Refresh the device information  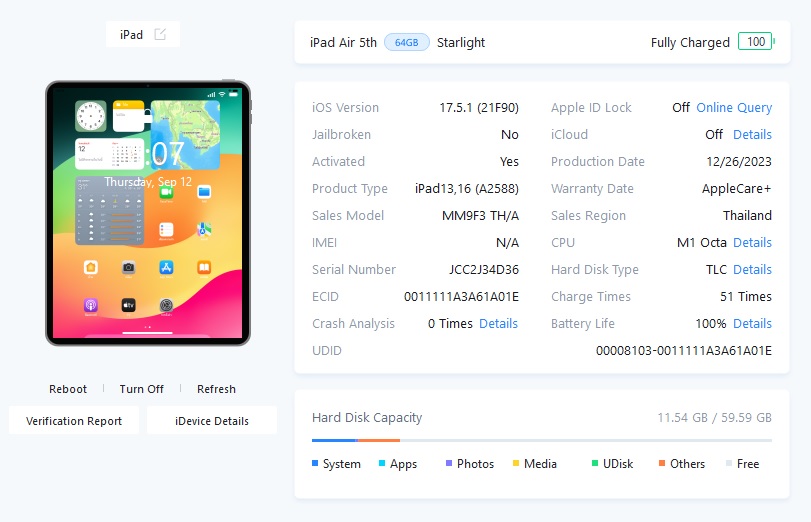pos(216,389)
